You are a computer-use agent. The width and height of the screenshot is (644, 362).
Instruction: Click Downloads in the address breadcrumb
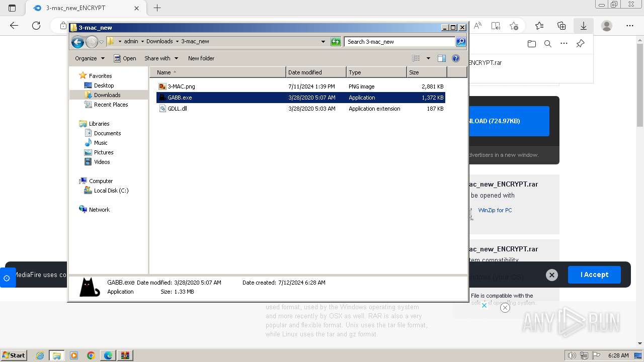[x=159, y=42]
